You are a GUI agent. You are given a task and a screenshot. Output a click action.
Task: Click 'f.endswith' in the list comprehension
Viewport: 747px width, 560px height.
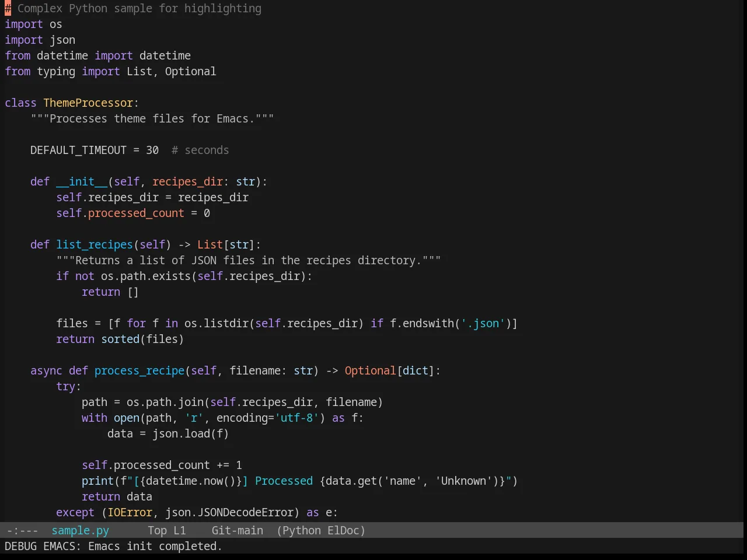tap(422, 323)
